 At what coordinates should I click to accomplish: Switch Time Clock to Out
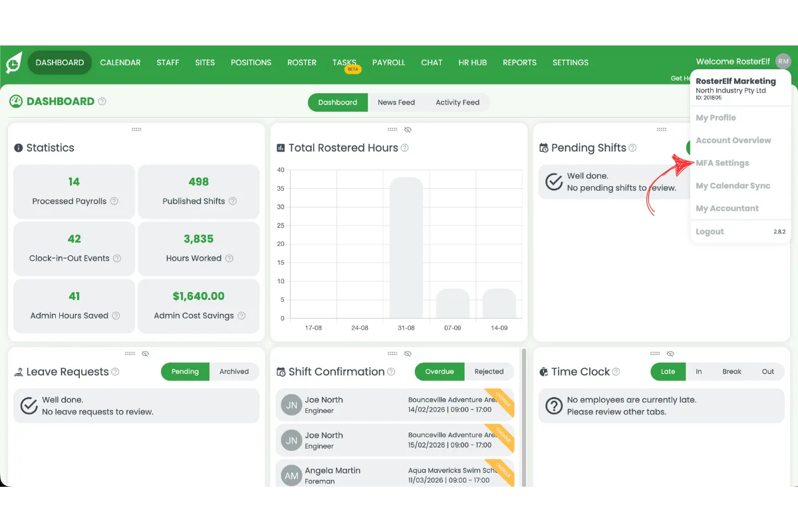coord(768,372)
